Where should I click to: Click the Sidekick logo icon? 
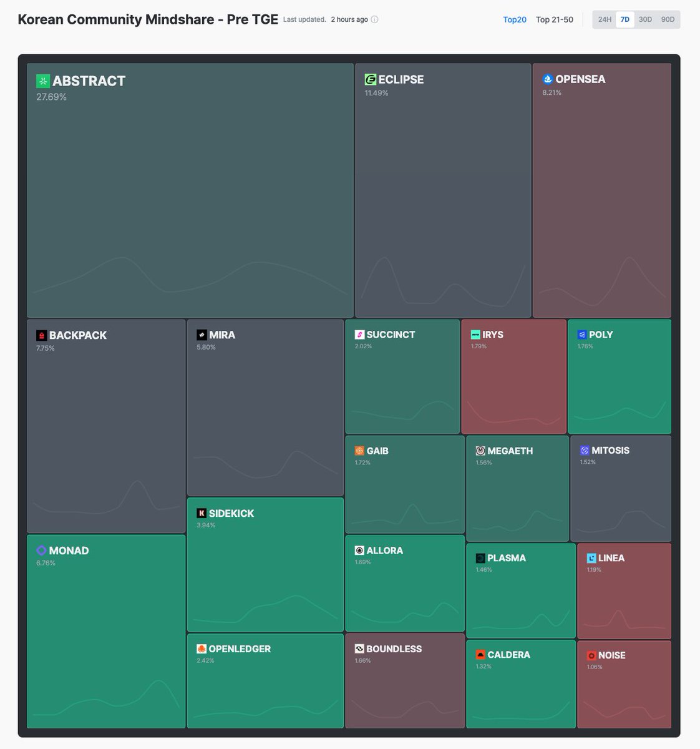(x=202, y=513)
